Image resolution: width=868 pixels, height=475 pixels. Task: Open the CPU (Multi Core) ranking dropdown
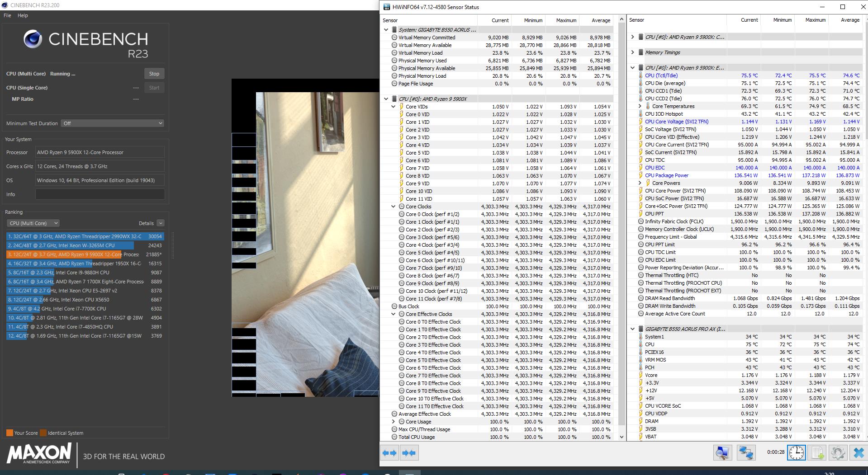tap(33, 223)
